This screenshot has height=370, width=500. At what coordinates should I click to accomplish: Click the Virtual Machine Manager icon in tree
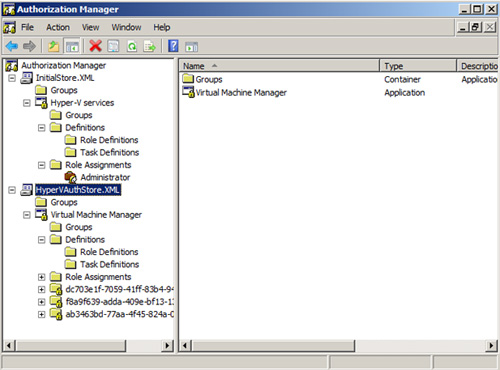point(41,215)
